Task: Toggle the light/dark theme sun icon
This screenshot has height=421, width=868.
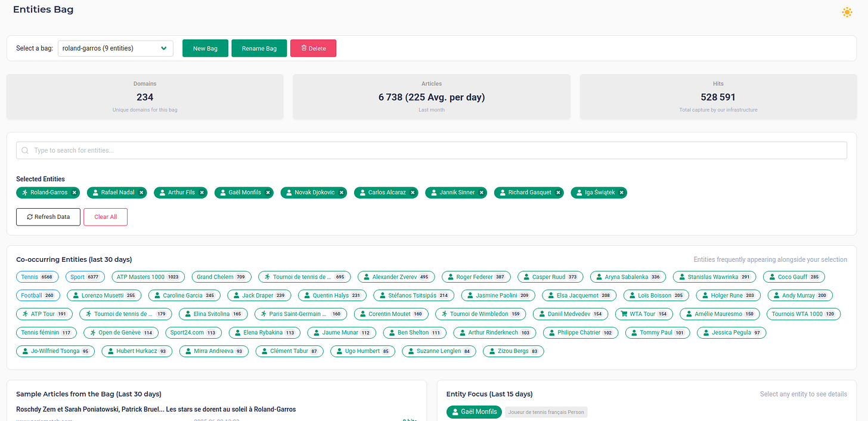Action: (x=847, y=12)
